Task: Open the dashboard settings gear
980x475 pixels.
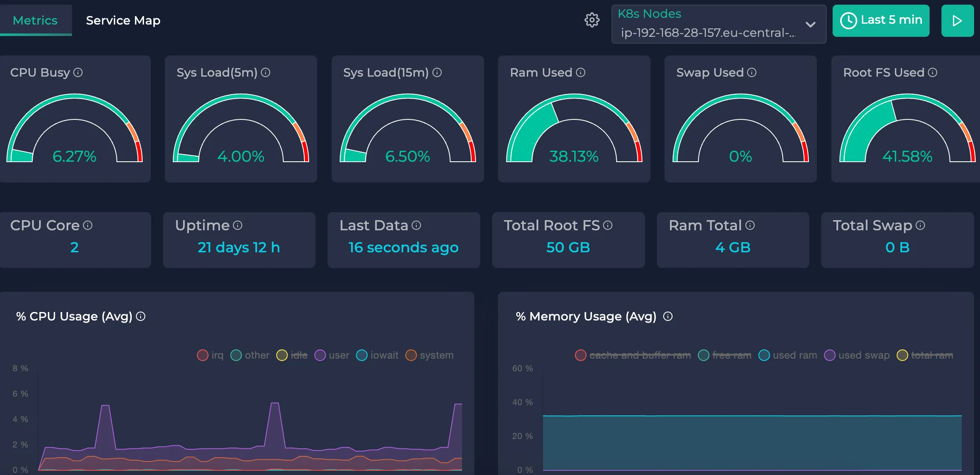Action: pyautogui.click(x=592, y=20)
